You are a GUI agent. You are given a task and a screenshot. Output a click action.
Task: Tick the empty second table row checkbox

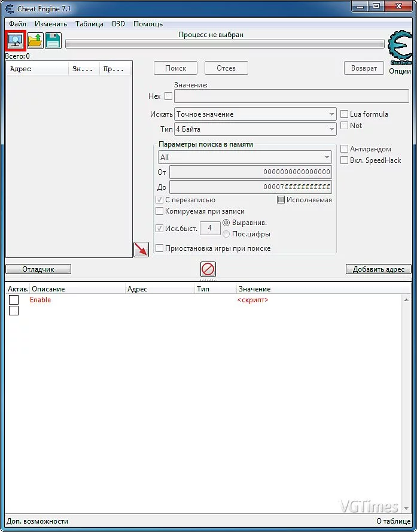pos(14,311)
